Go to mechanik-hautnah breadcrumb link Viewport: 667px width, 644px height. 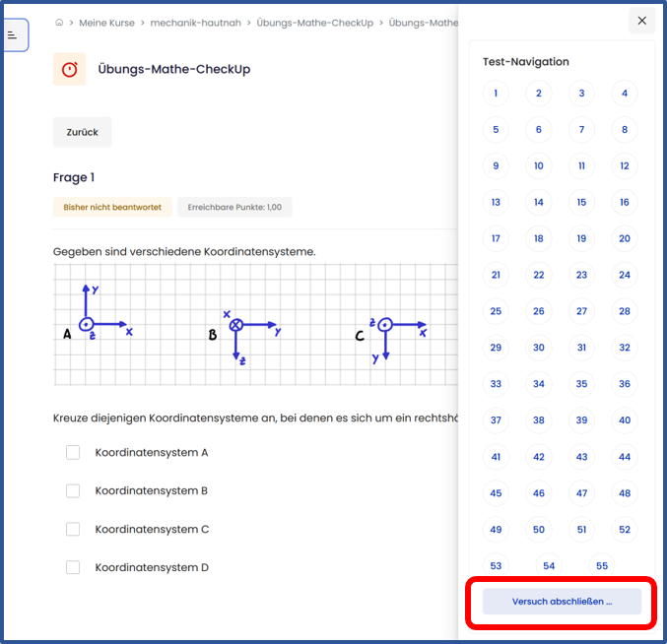(195, 23)
